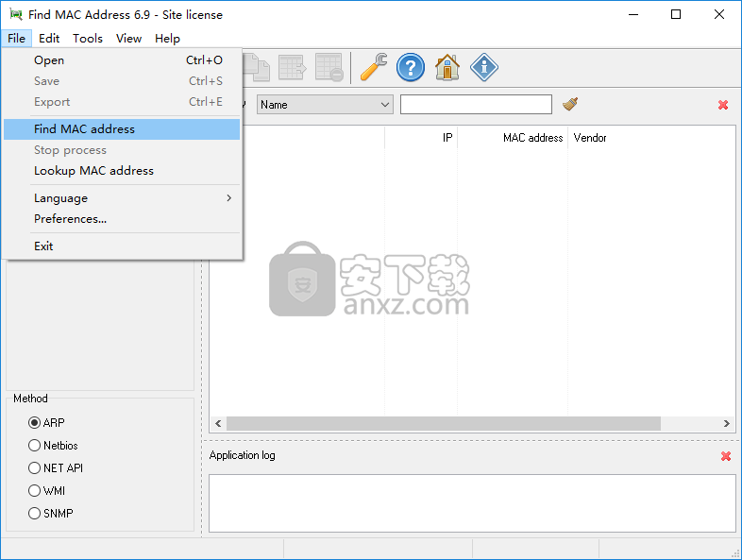
Task: Open the Help menu
Action: point(167,39)
